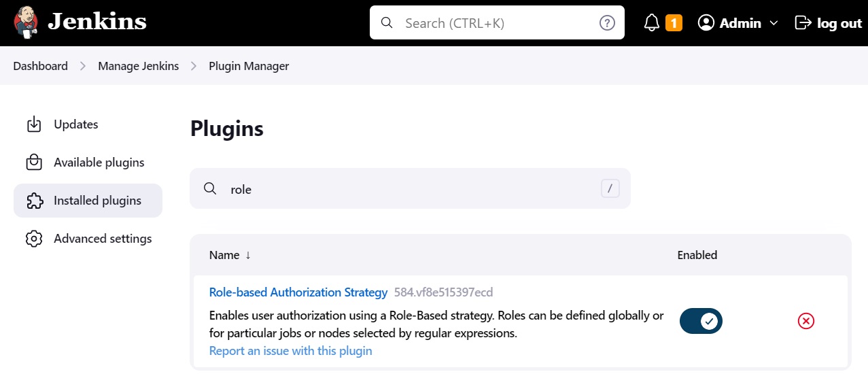
Task: Expand the Admin dropdown chevron
Action: tap(774, 23)
